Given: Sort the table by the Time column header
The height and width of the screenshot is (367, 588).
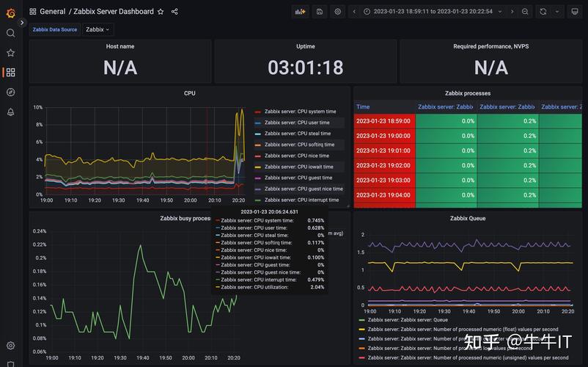Looking at the screenshot, I should click(x=363, y=107).
